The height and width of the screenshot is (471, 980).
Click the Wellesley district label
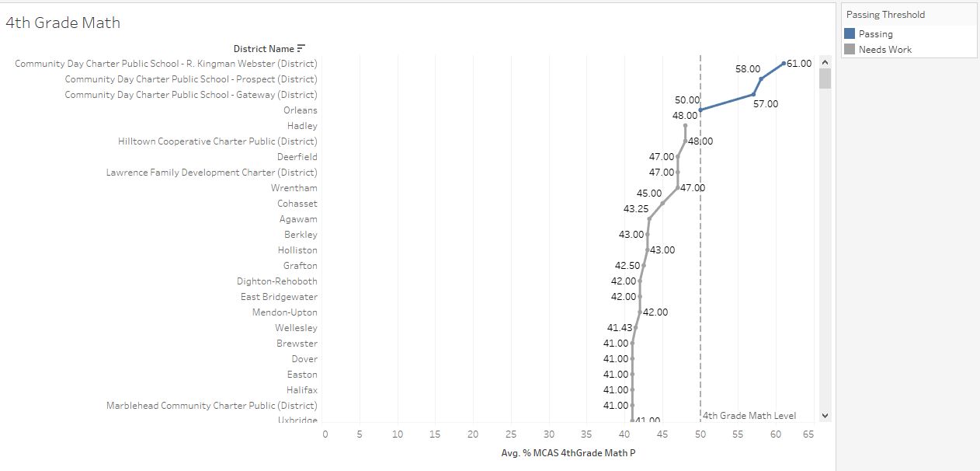[x=296, y=327]
